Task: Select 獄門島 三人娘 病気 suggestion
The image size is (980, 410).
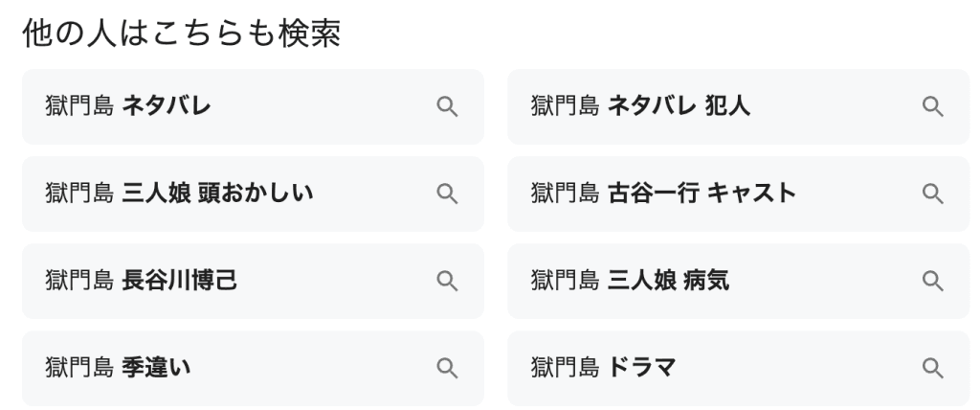Action: pyautogui.click(x=631, y=281)
